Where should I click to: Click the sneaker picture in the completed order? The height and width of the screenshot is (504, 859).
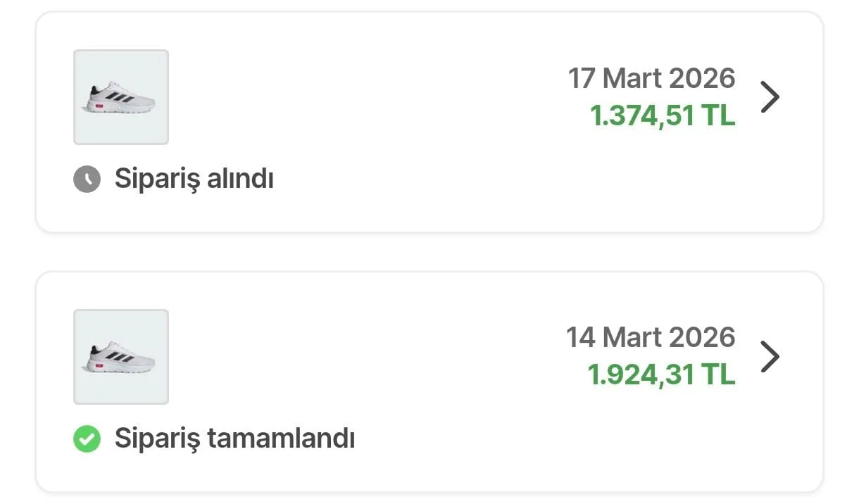[121, 358]
